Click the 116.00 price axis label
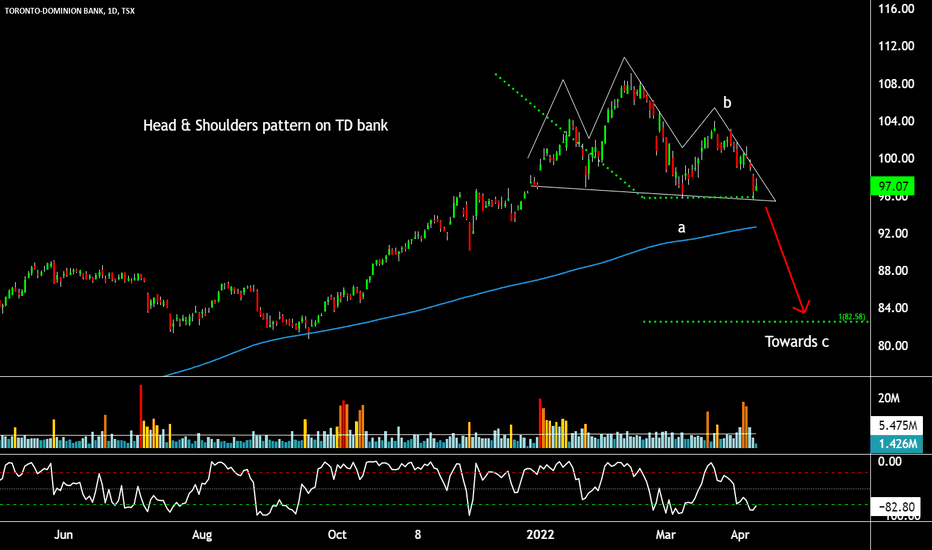The image size is (932, 550). tap(896, 9)
